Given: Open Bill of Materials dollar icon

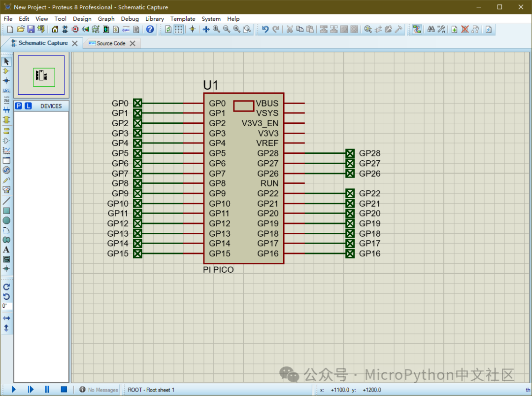Looking at the screenshot, I should [116, 30].
